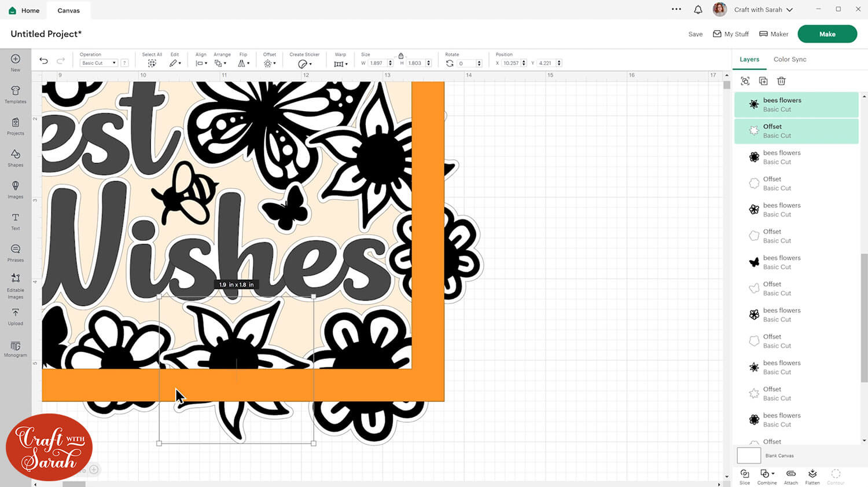The image size is (868, 487).
Task: Save the project
Action: (x=695, y=34)
